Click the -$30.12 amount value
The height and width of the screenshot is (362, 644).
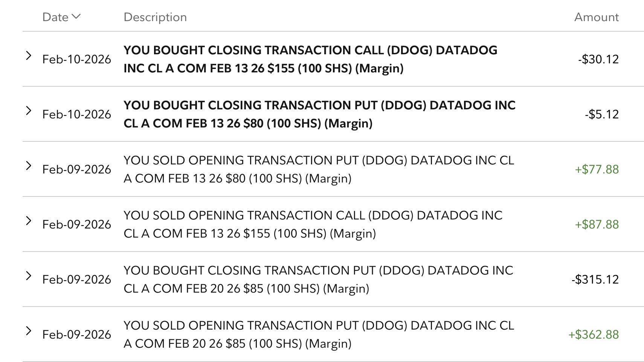click(x=598, y=59)
